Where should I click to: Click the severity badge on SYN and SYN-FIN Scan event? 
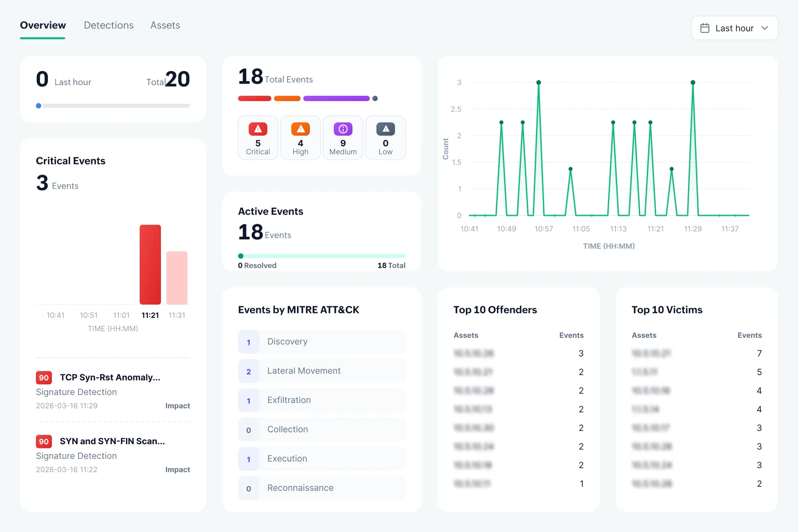click(43, 441)
